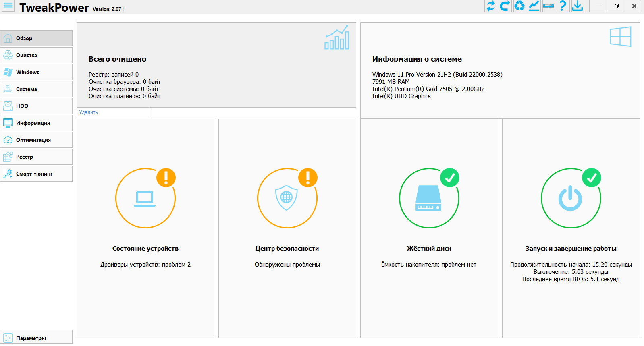Click the refresh arrows toolbar icon
Viewport: 644px width, 346px height.
(490, 6)
